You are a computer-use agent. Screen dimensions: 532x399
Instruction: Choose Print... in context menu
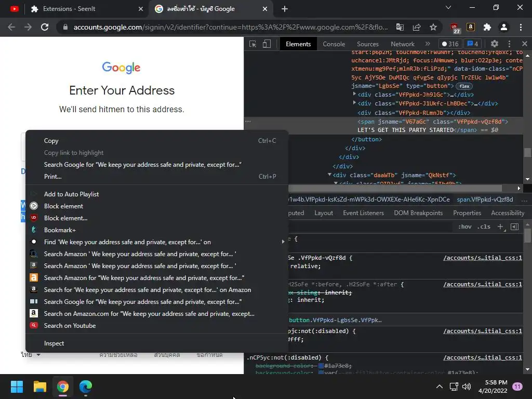click(157, 177)
